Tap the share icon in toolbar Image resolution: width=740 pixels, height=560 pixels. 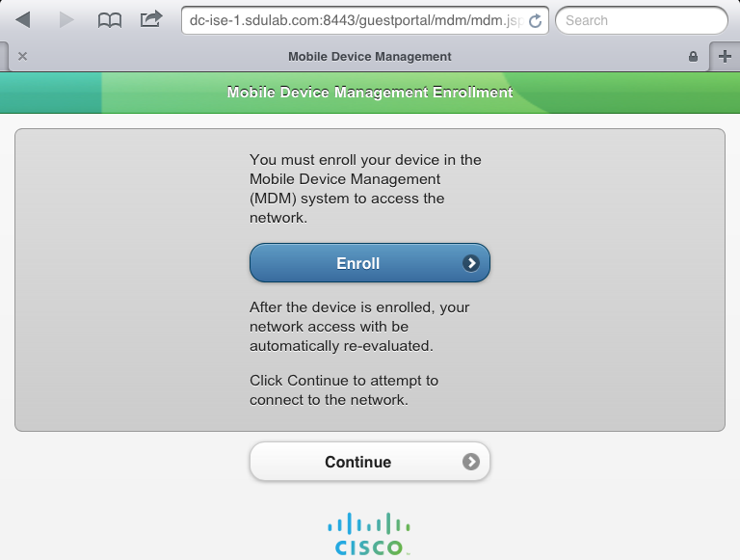[151, 19]
